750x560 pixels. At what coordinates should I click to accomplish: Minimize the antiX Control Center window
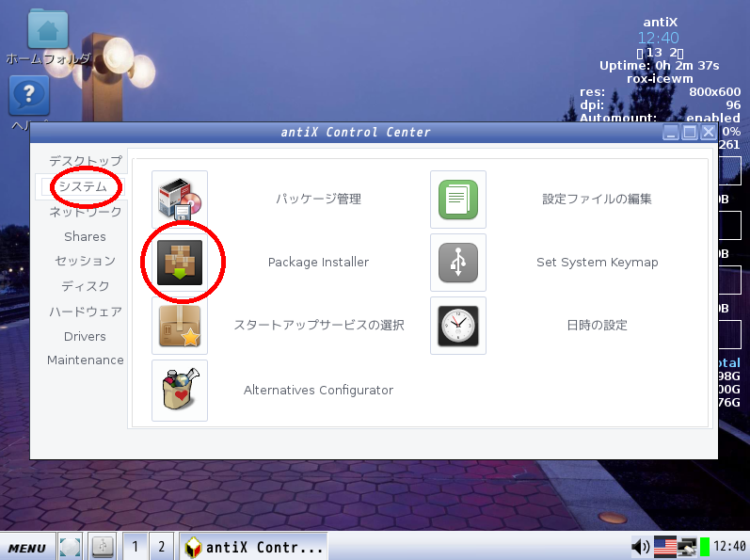click(x=671, y=133)
